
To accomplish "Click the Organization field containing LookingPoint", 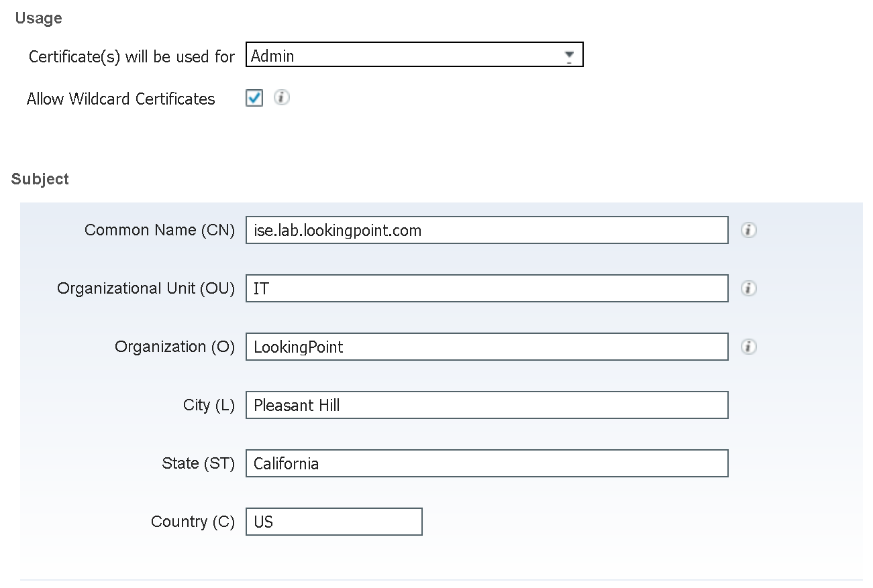I will tap(486, 347).
